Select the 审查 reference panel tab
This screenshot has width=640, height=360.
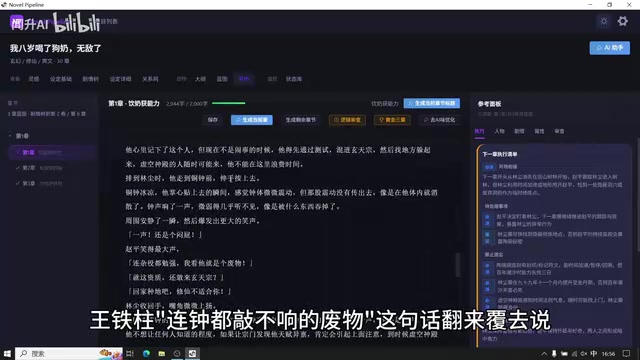[x=559, y=131]
